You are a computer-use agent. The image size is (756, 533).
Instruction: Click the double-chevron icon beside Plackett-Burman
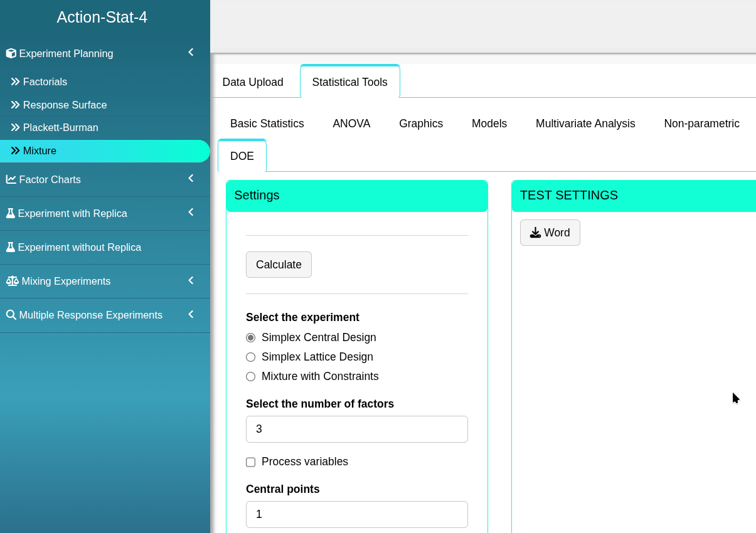pos(16,127)
